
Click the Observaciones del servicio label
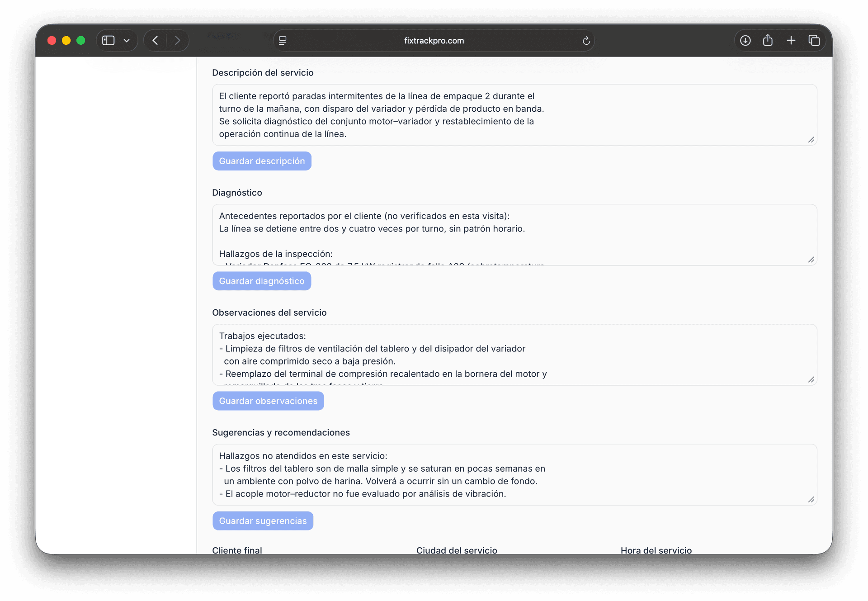coord(269,312)
